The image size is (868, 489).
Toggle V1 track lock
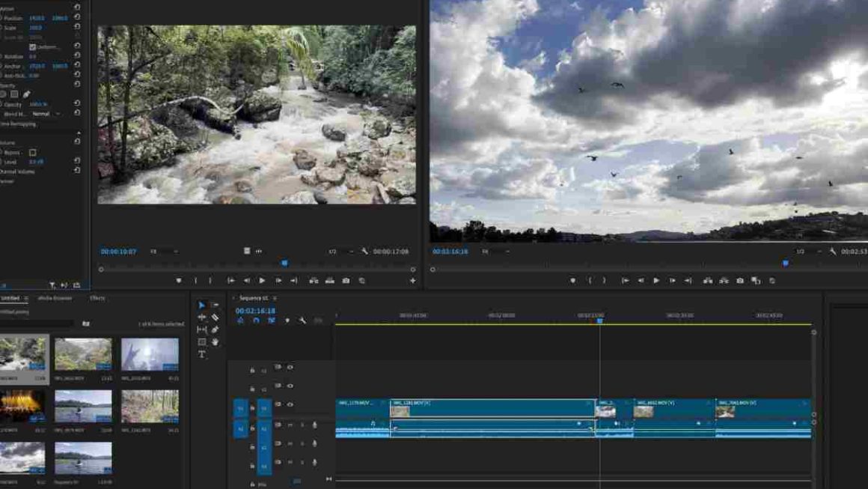(x=252, y=408)
